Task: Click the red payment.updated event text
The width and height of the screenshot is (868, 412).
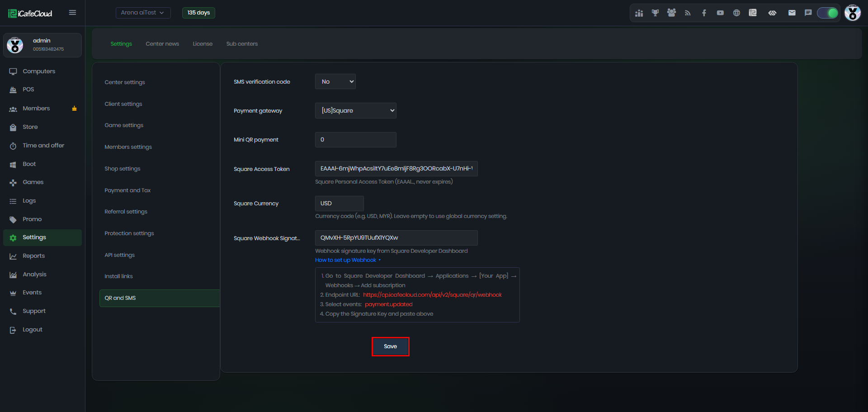Action: click(x=389, y=304)
